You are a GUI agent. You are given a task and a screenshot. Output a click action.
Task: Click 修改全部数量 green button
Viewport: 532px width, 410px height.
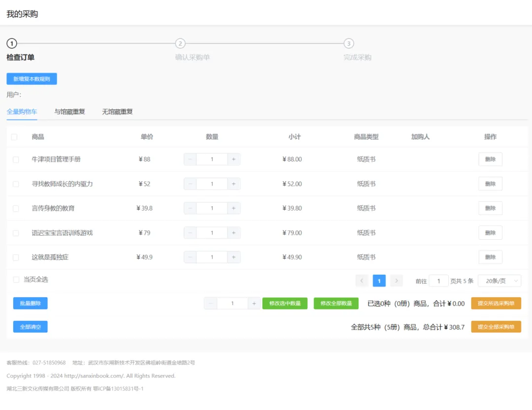click(336, 303)
